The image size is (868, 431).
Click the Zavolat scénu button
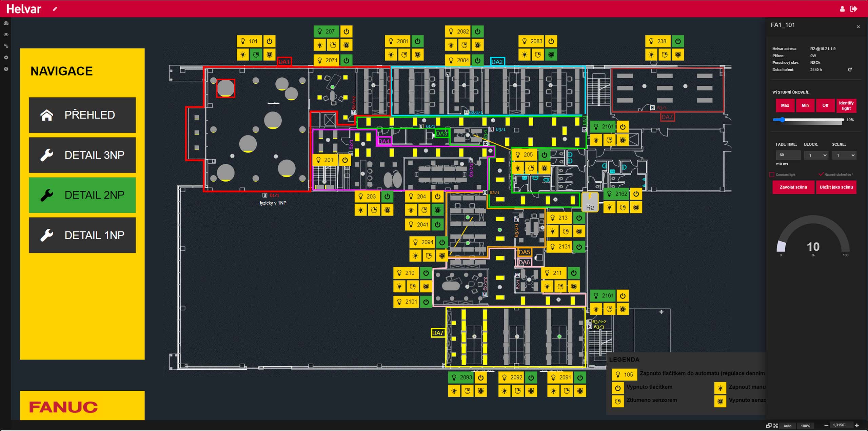[x=793, y=187]
